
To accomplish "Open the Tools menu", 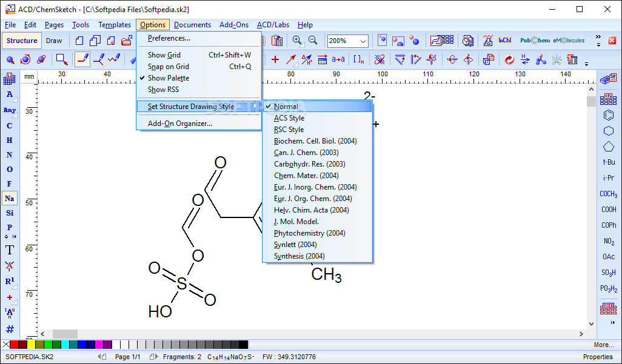I will coord(81,25).
